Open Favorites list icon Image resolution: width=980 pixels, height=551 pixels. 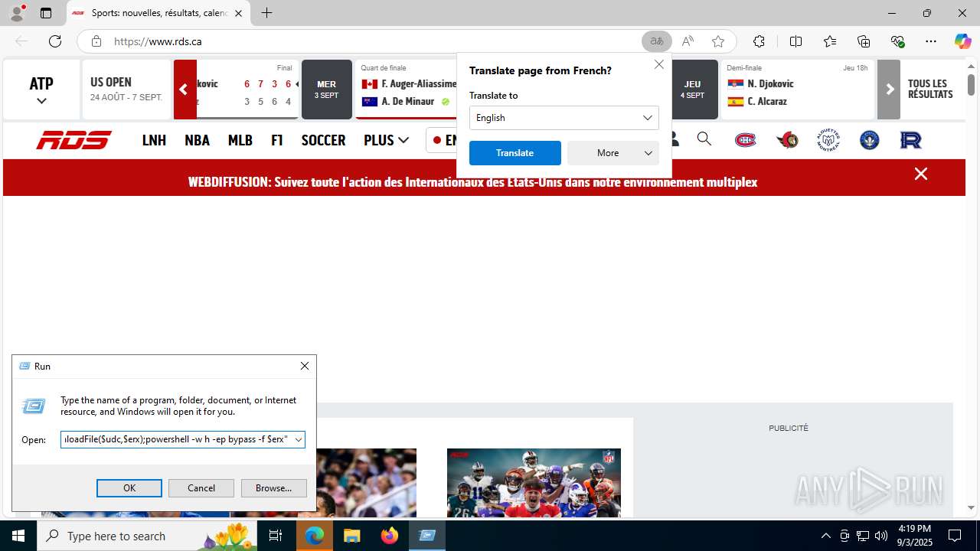pyautogui.click(x=830, y=41)
